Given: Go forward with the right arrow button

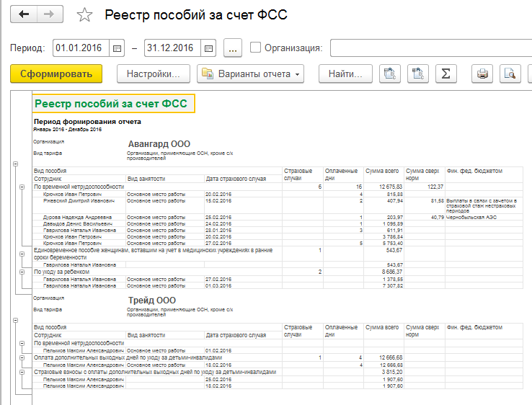Looking at the screenshot, I should [50, 14].
